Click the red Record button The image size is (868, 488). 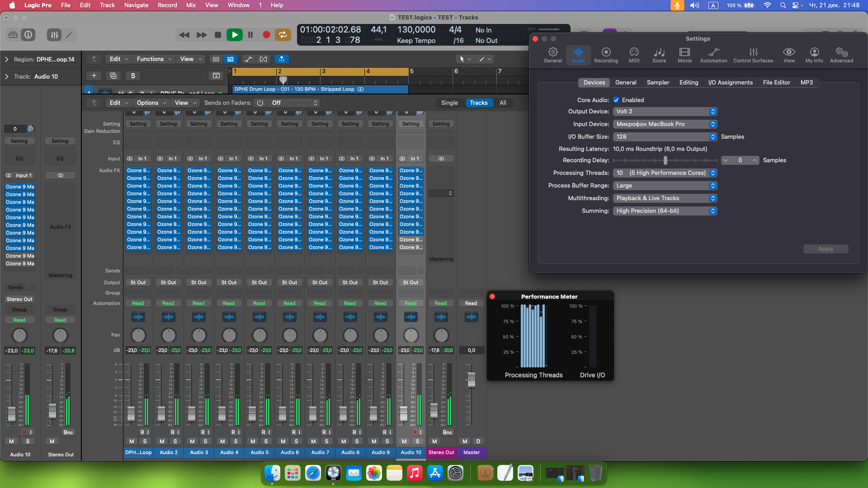tap(266, 35)
